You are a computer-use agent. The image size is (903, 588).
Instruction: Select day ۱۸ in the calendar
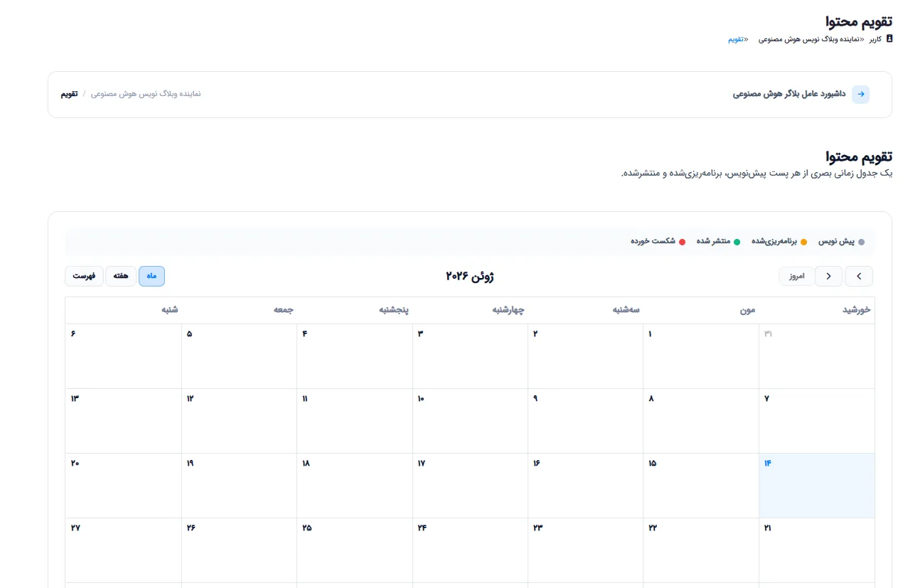click(x=354, y=486)
